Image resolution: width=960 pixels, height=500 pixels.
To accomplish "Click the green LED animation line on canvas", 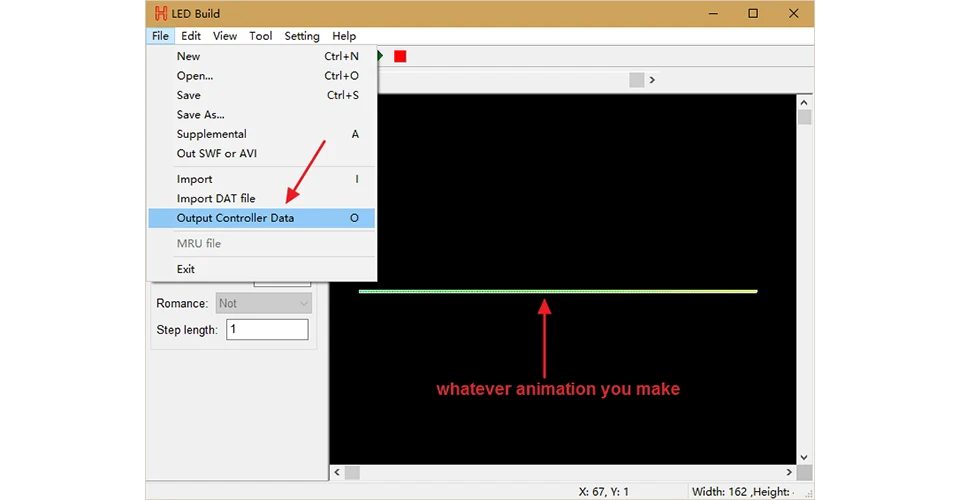I will click(x=558, y=291).
